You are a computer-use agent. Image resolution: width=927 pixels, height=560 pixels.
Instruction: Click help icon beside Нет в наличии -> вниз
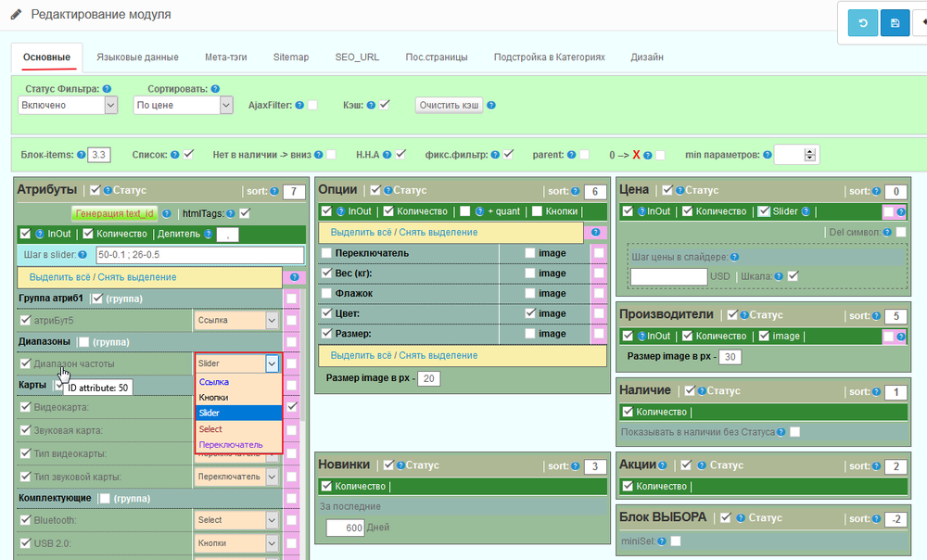point(319,154)
